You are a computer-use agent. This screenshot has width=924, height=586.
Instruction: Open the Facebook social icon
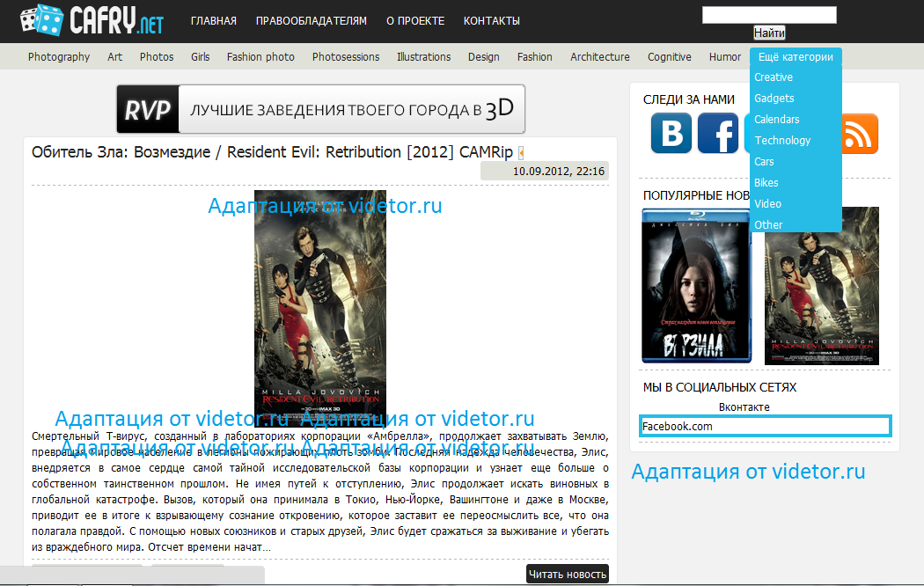pos(718,133)
